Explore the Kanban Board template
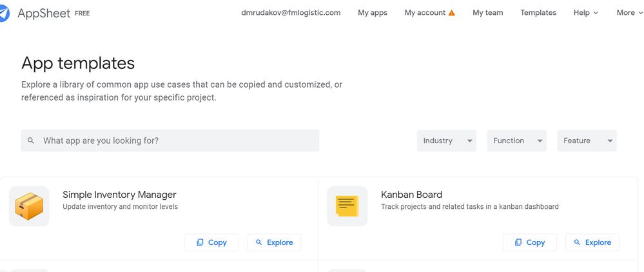 pos(592,242)
